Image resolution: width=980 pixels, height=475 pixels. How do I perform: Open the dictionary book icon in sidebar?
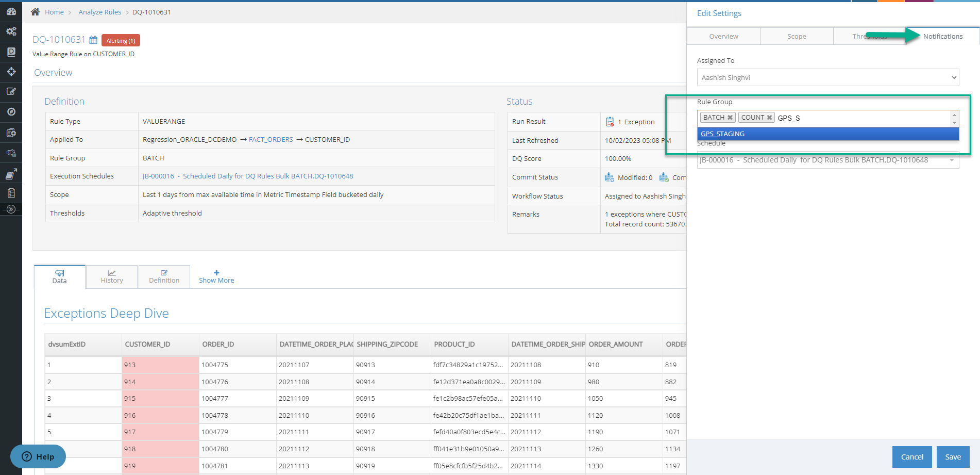click(x=11, y=52)
